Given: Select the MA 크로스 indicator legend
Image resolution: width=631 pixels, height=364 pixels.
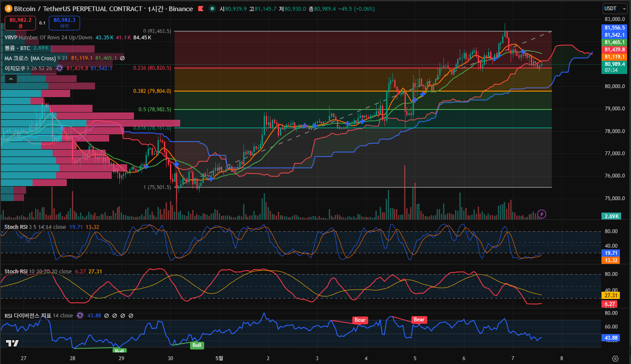Looking at the screenshot, I should pos(30,58).
